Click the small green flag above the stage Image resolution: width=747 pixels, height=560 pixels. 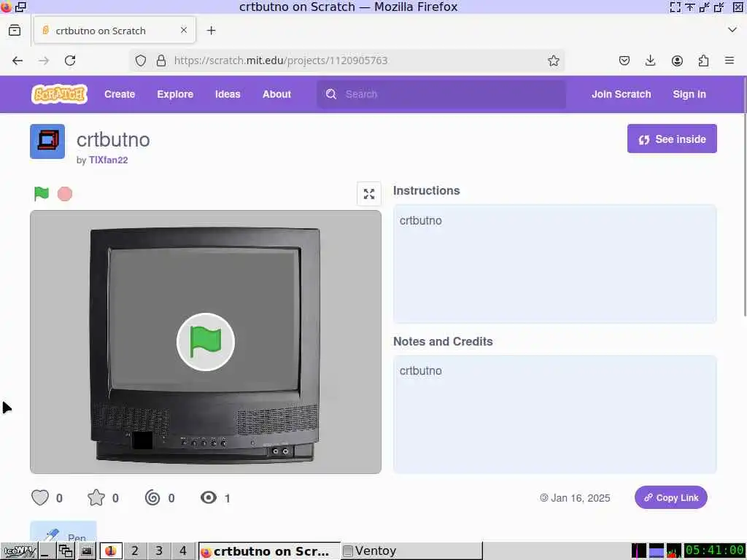click(42, 194)
